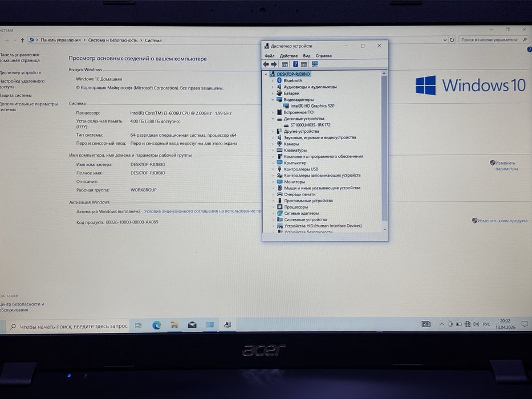This screenshot has height=399, width=532.
Task: Expand Мыши и иные указывающие устройства node
Action: click(x=273, y=188)
